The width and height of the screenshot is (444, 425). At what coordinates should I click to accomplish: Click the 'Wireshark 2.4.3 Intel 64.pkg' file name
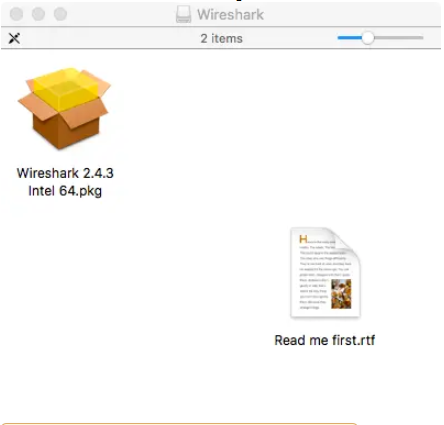tap(65, 182)
